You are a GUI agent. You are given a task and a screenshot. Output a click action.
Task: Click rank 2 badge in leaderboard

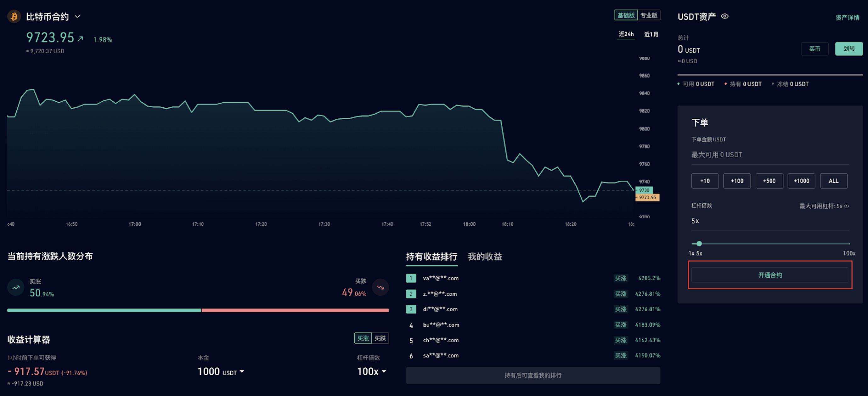(411, 294)
